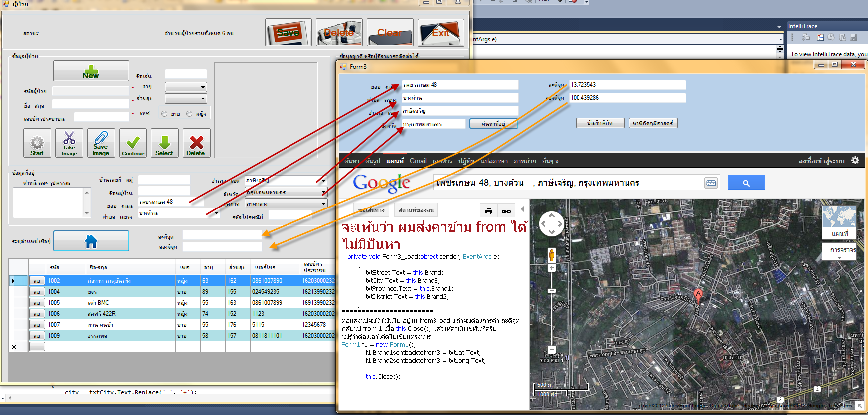Open the อายุ (age) dropdown
The height and width of the screenshot is (415, 868).
(203, 87)
